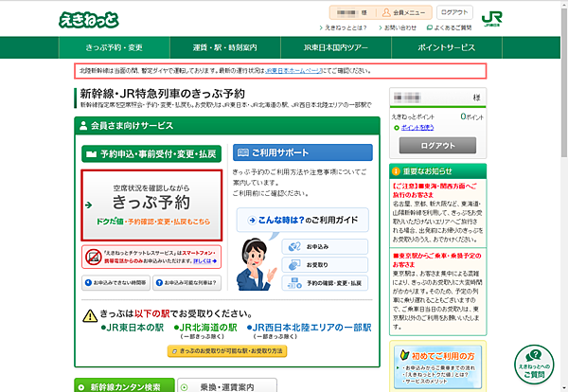Image resolution: width=568 pixels, height=392 pixels.
Task: Click the 予約の確認 icon with plus
Action: pyautogui.click(x=294, y=283)
